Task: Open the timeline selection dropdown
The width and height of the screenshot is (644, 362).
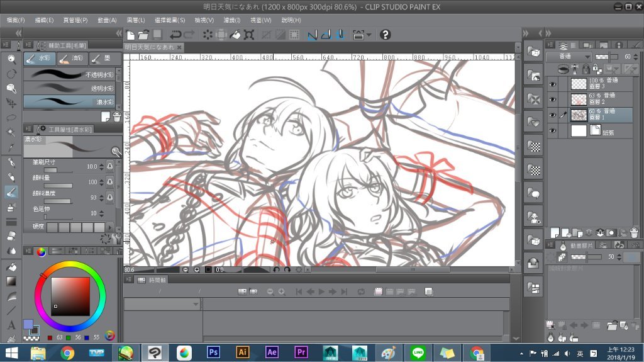Action: [x=163, y=304]
